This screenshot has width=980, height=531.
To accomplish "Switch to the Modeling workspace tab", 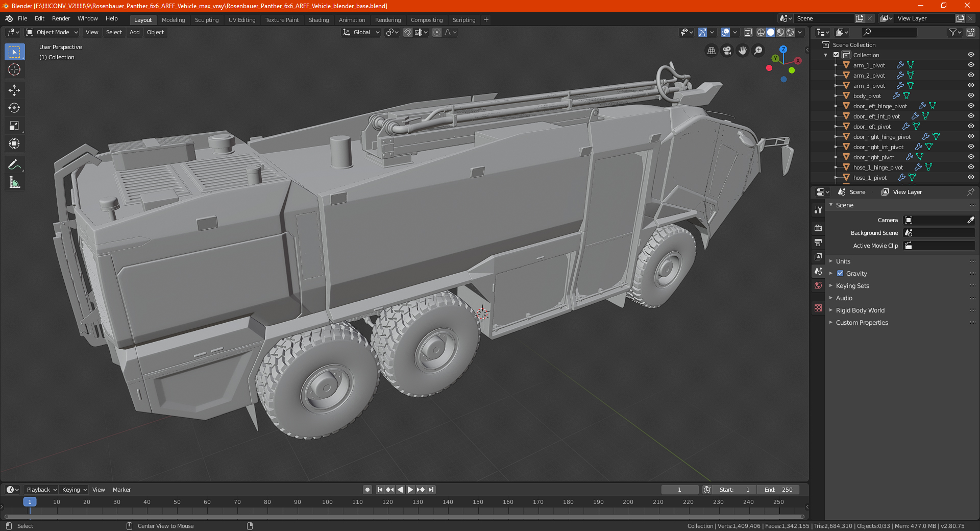I will pos(173,20).
